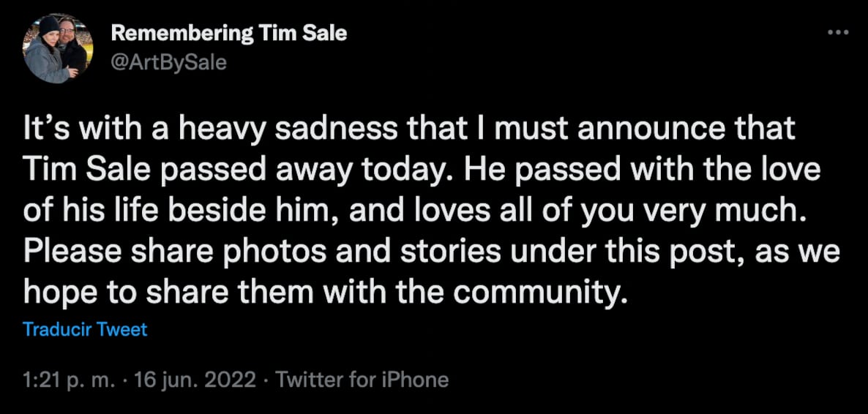Screen dimensions: 868x414
Task: Click the 1:21 p. m. timestamp
Action: pos(66,380)
